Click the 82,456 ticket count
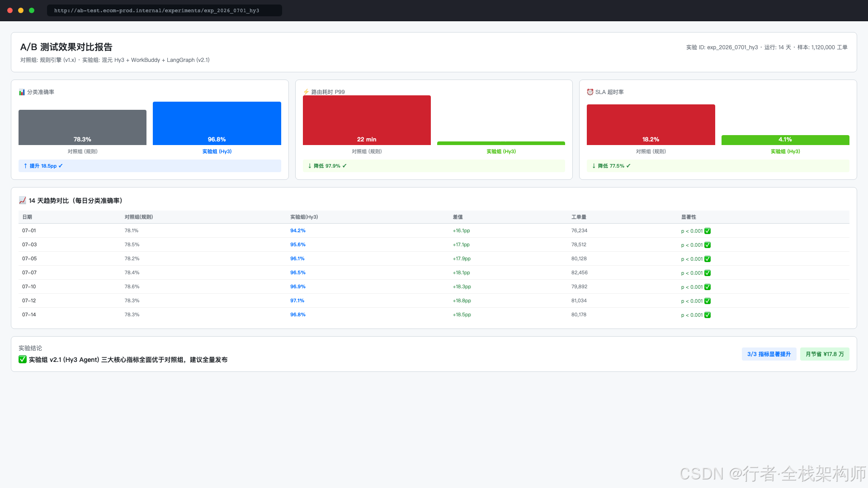Screen dimensions: 868x488 [579, 272]
